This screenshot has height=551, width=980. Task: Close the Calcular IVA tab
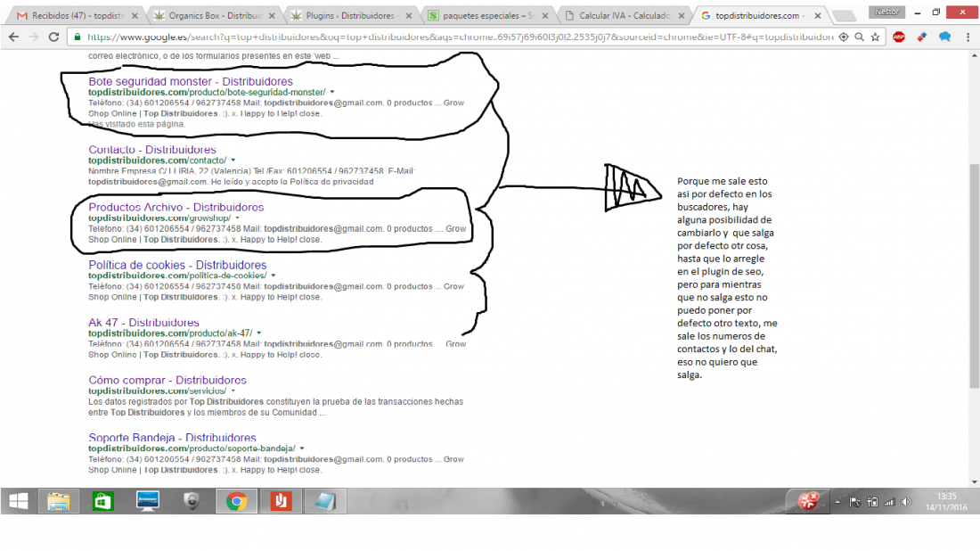682,16
